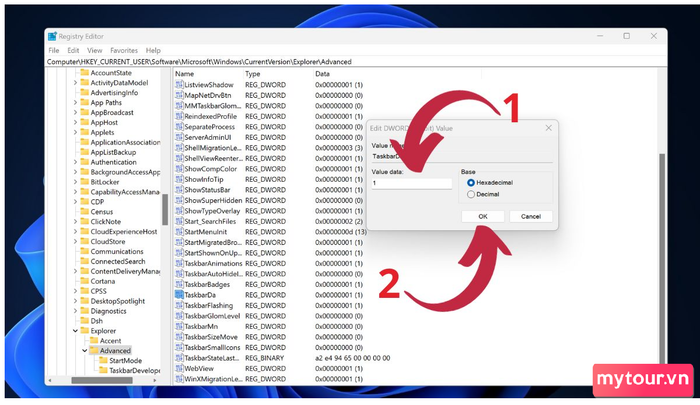Select the MMTaskbarGlom... value name

pos(213,106)
